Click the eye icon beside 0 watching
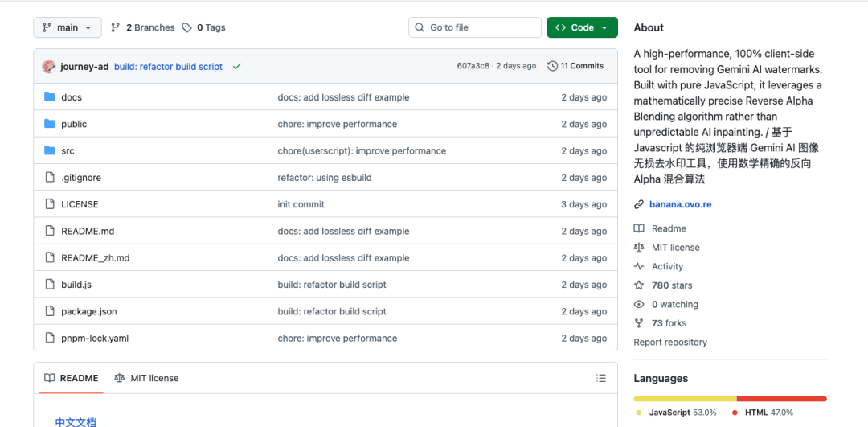 639,304
